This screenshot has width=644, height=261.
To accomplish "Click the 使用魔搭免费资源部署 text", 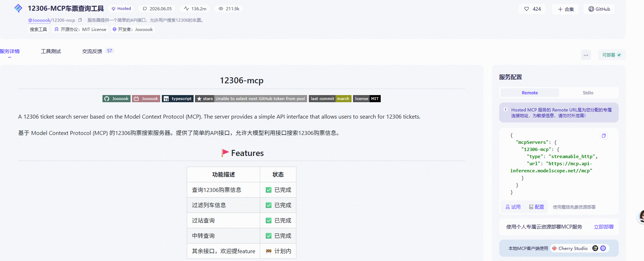I will pos(574,207).
